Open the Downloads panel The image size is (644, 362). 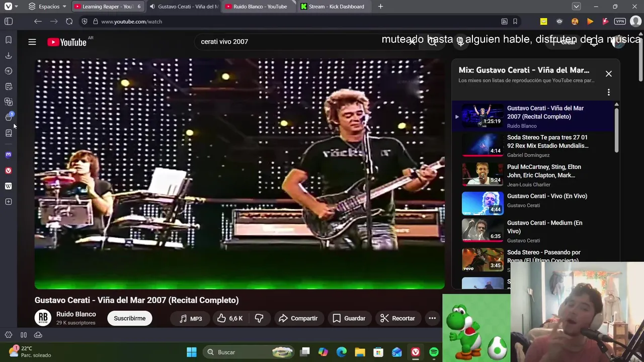coord(9,55)
